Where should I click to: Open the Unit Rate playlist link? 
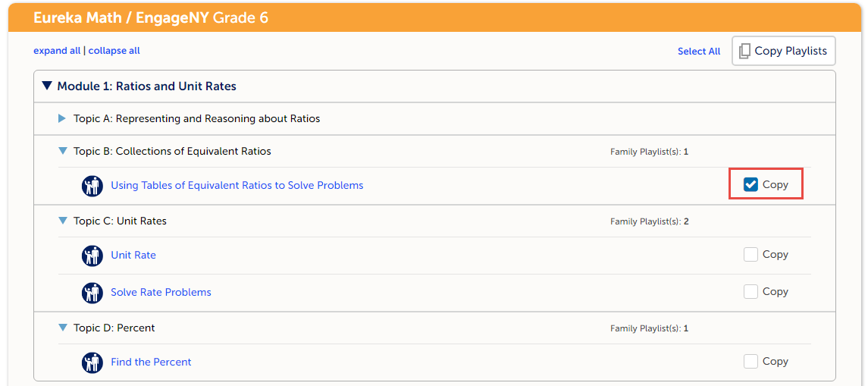133,256
